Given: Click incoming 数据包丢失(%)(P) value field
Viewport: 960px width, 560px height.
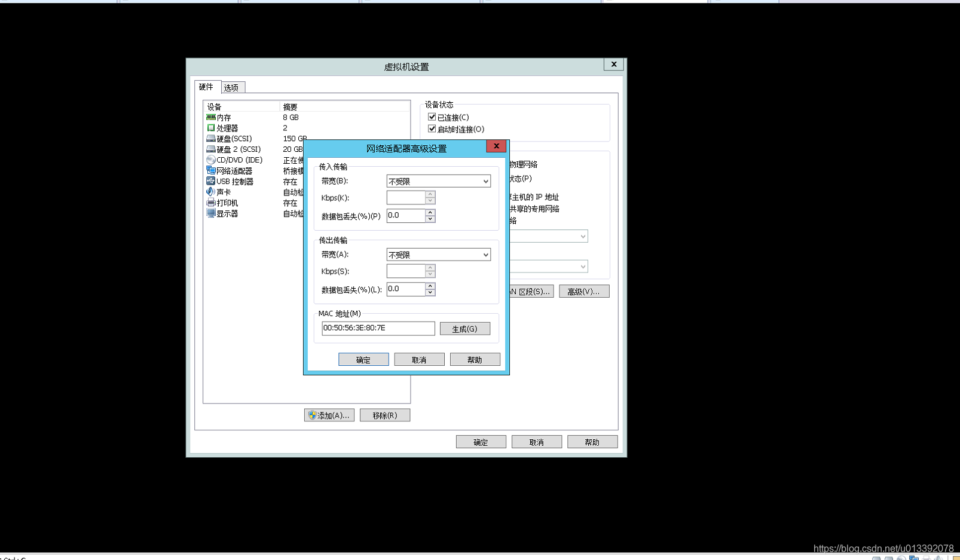Looking at the screenshot, I should [406, 215].
